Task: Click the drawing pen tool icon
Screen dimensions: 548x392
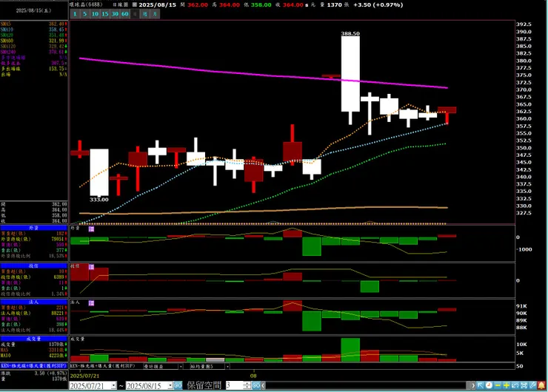Action: 532,385
